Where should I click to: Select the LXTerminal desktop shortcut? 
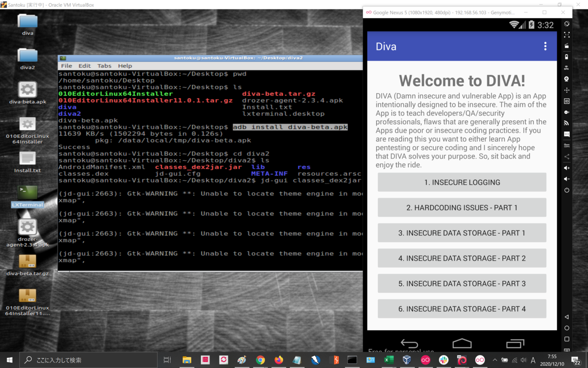(27, 196)
